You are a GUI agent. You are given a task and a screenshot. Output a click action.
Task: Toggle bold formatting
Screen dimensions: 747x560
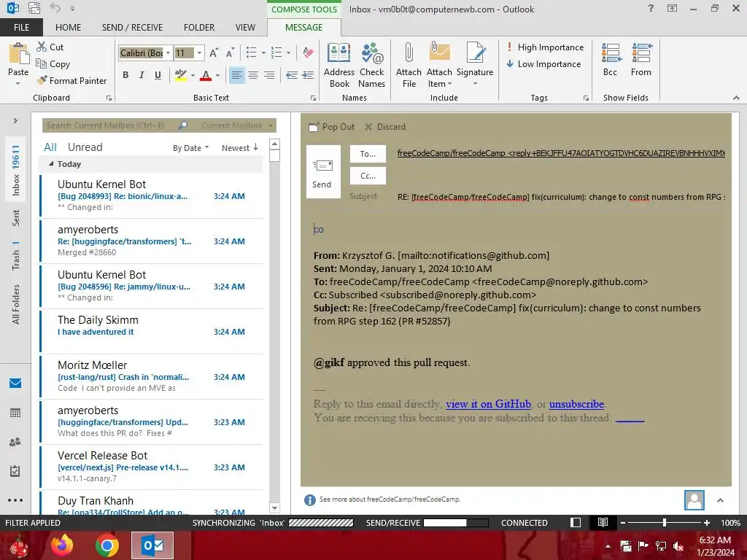[125, 75]
